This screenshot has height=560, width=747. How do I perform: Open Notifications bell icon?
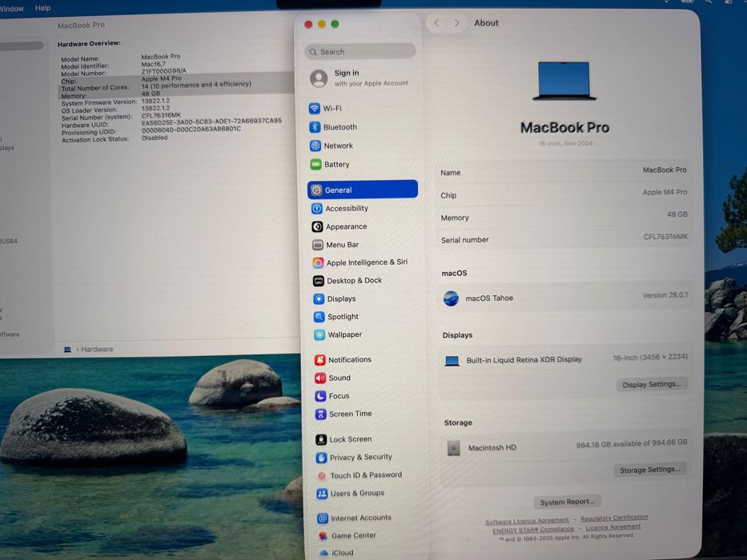point(320,360)
